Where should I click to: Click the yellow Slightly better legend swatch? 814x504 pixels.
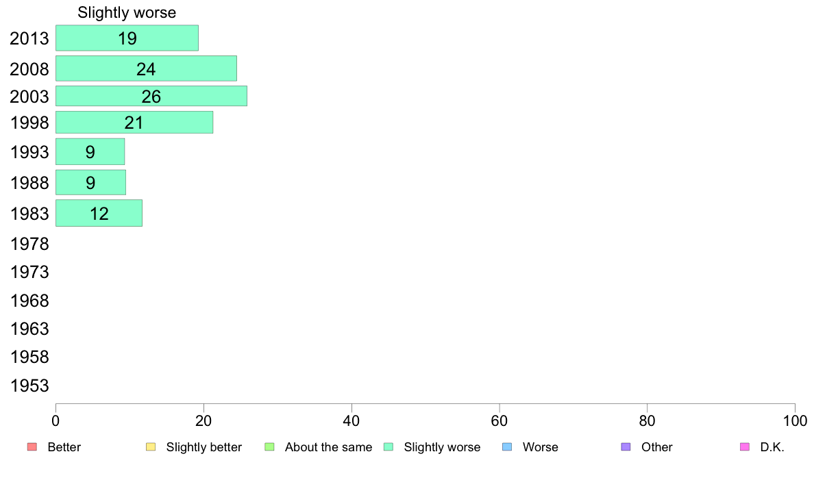coord(151,447)
